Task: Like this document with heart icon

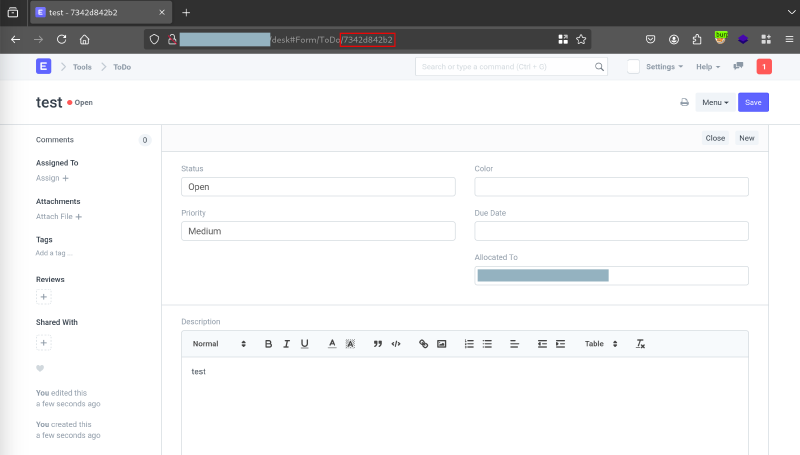Action: pyautogui.click(x=40, y=368)
